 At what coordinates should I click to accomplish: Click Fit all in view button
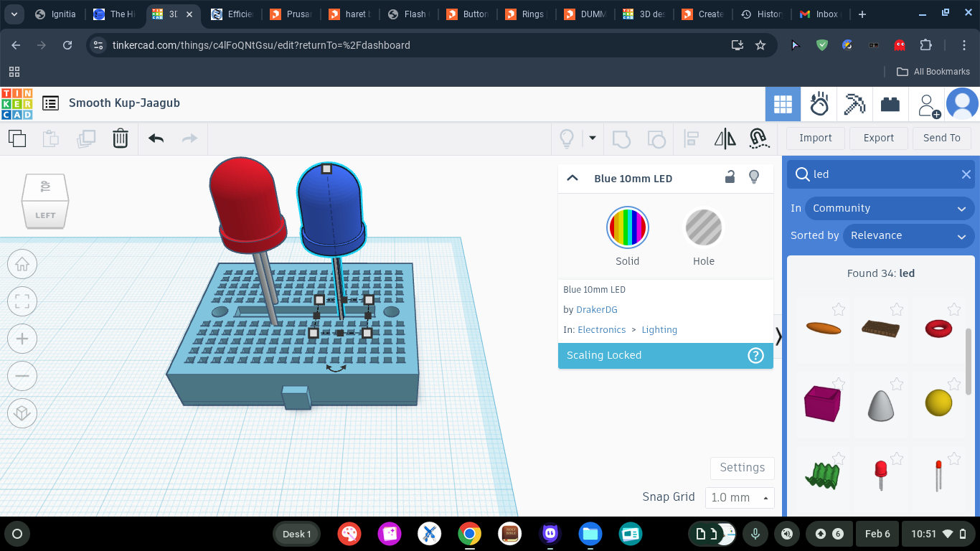[x=22, y=301]
